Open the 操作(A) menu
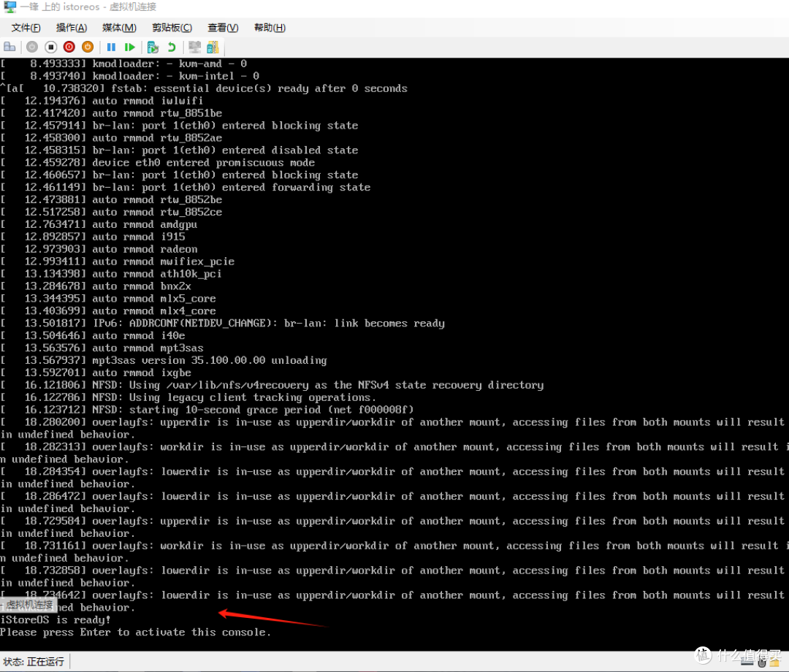 point(72,28)
